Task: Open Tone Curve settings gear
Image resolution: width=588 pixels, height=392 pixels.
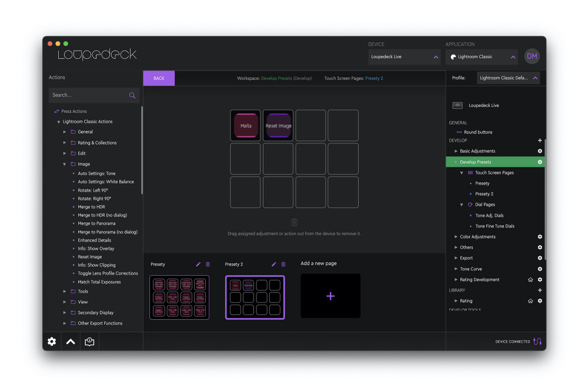Action: [x=540, y=269]
